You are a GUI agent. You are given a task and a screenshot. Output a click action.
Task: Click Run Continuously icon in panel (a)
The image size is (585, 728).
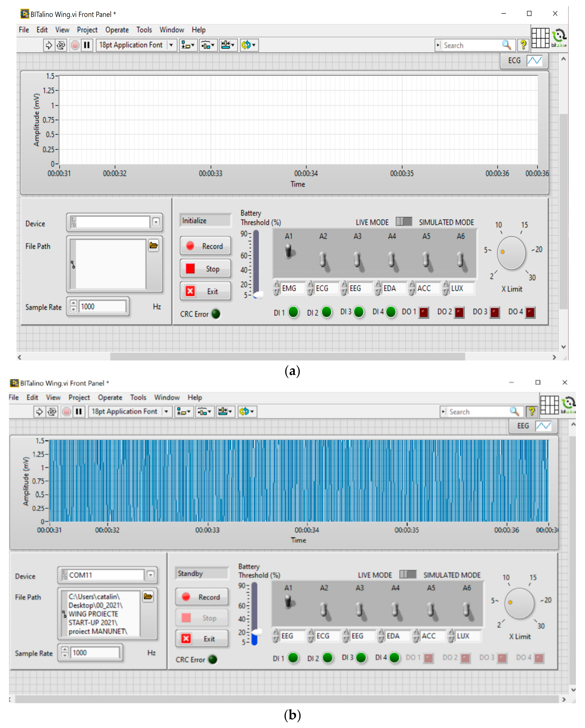61,45
